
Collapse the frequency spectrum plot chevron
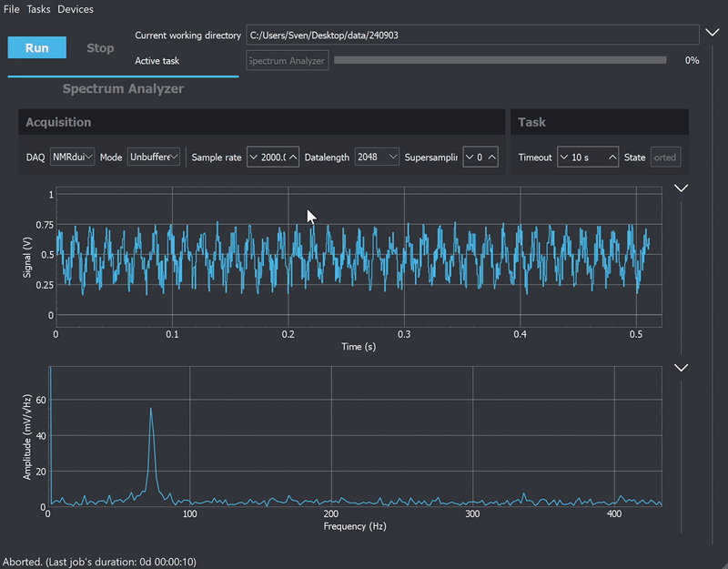681,368
